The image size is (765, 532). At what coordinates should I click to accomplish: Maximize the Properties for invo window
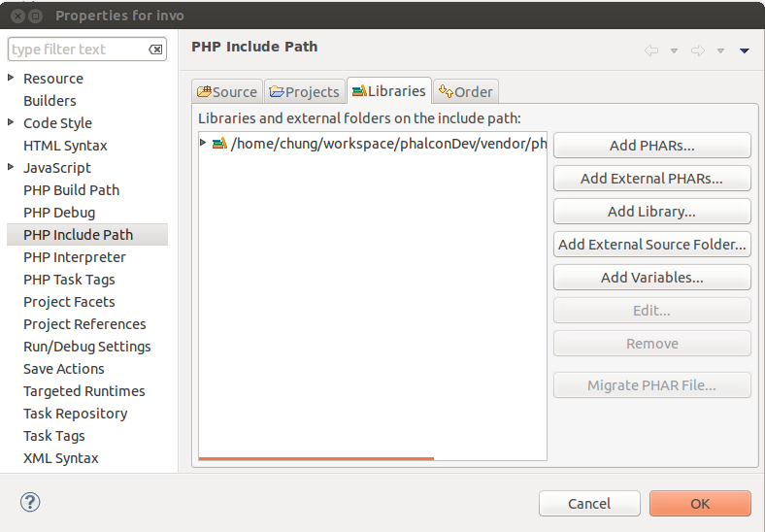click(36, 17)
